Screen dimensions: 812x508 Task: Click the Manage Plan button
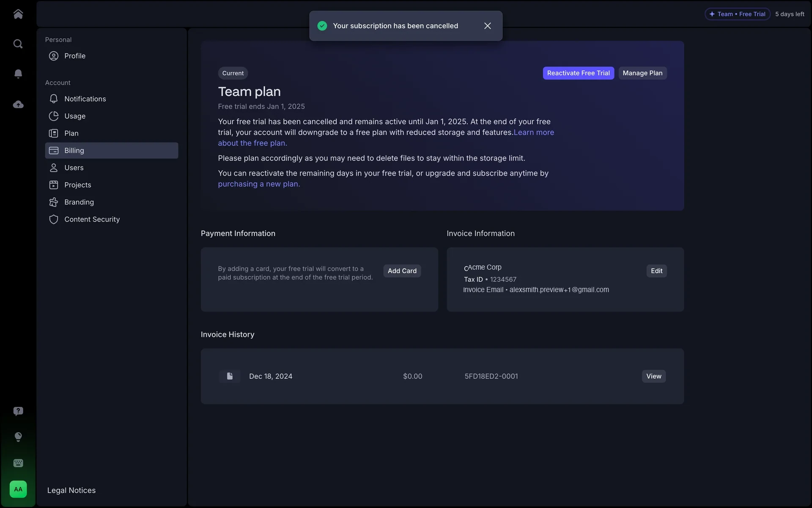pos(642,73)
